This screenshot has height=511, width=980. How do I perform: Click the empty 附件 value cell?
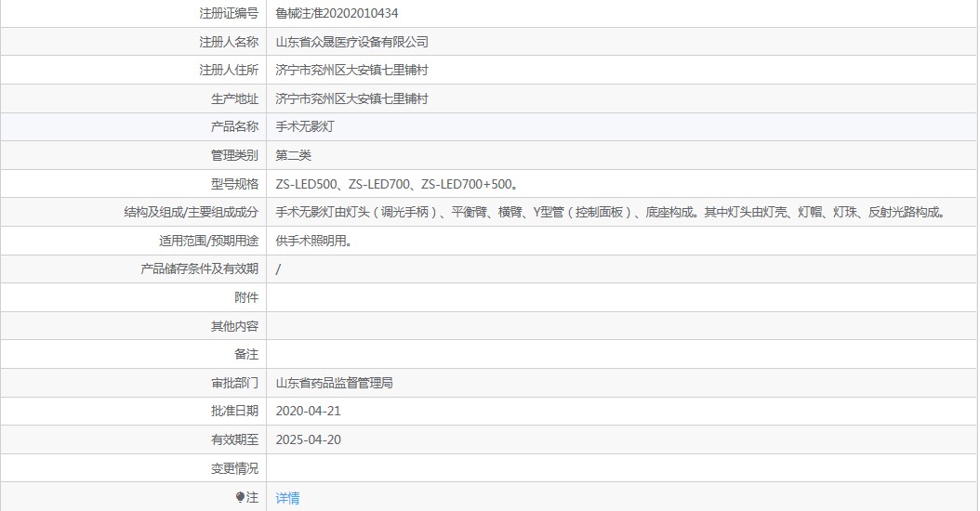[x=621, y=297]
